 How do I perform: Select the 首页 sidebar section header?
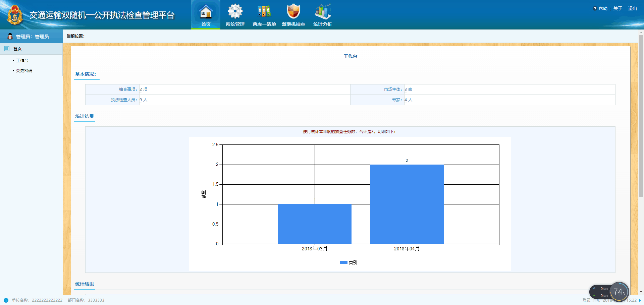(31, 49)
